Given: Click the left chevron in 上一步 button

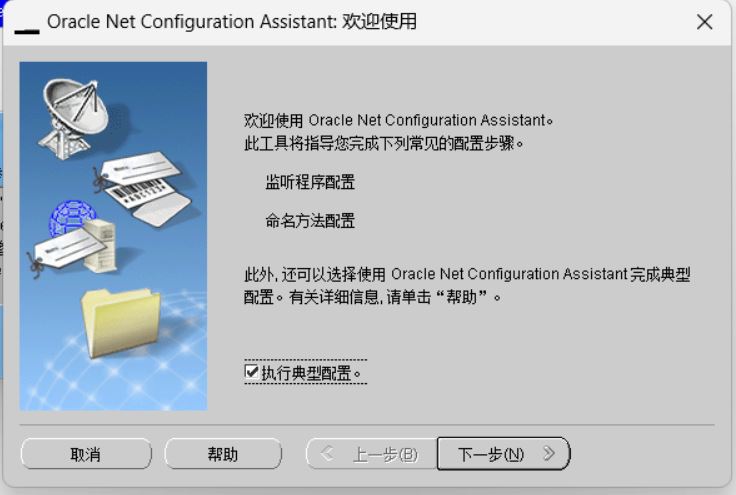Looking at the screenshot, I should pos(327,453).
